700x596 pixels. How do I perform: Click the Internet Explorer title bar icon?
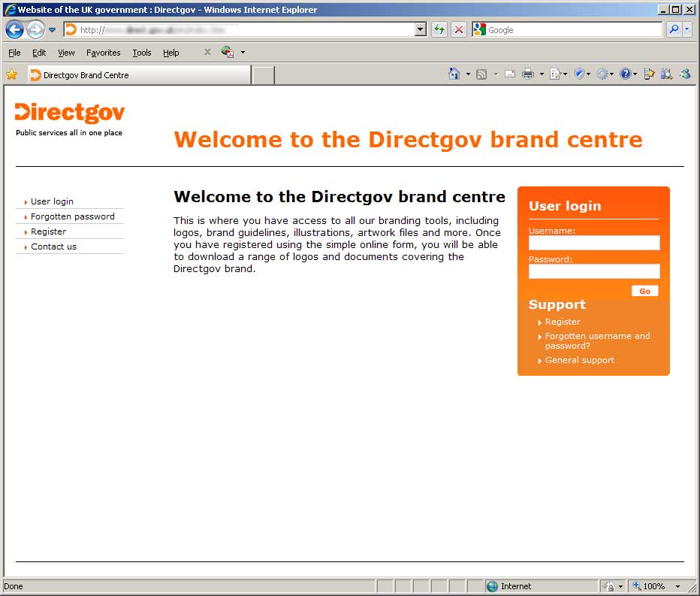coord(10,9)
